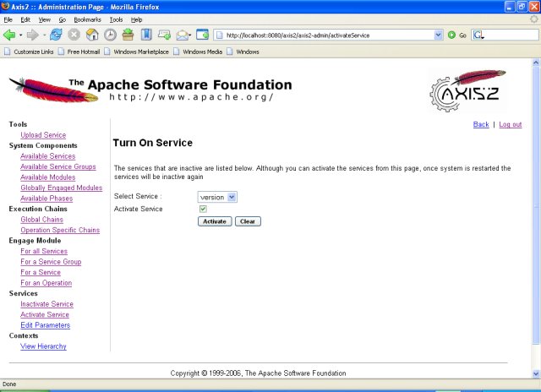Go to the Home page icon

click(92, 35)
